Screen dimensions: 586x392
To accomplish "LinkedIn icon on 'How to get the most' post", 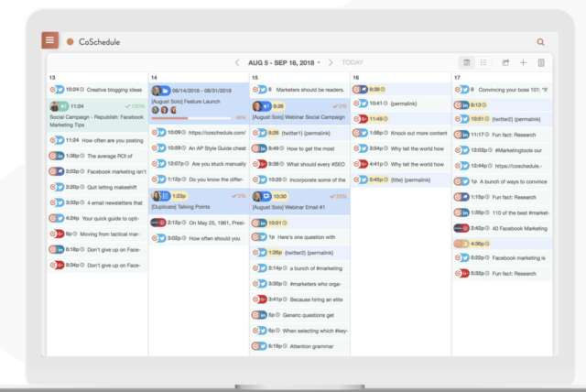I will tap(263, 148).
